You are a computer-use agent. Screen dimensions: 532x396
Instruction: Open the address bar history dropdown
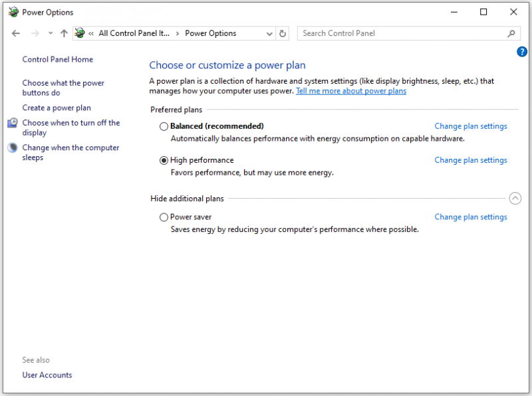269,34
